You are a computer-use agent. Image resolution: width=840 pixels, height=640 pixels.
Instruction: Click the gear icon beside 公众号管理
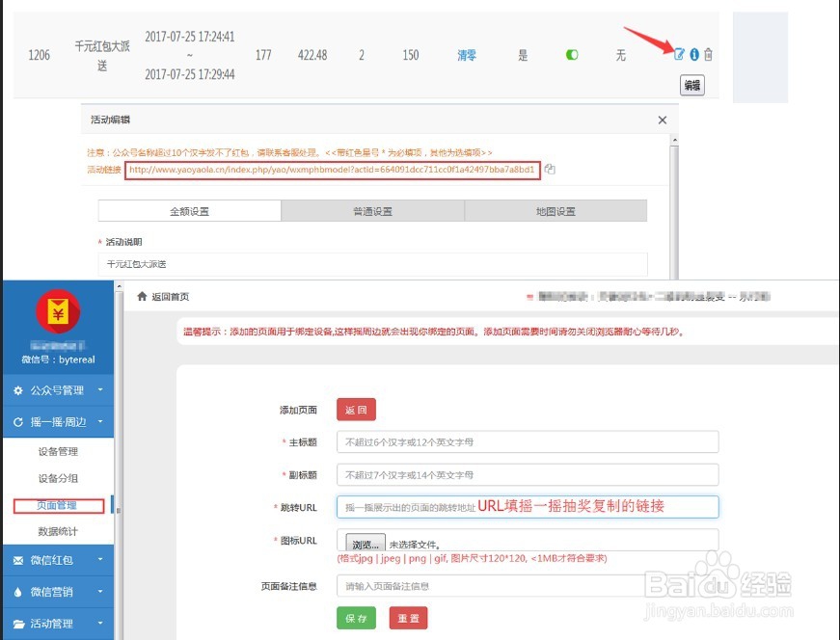point(16,391)
